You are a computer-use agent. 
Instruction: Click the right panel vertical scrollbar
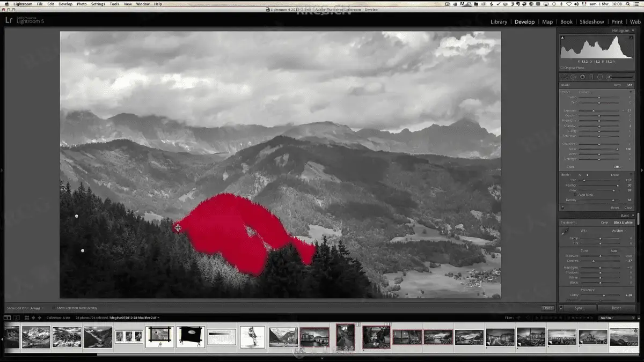coord(639,219)
